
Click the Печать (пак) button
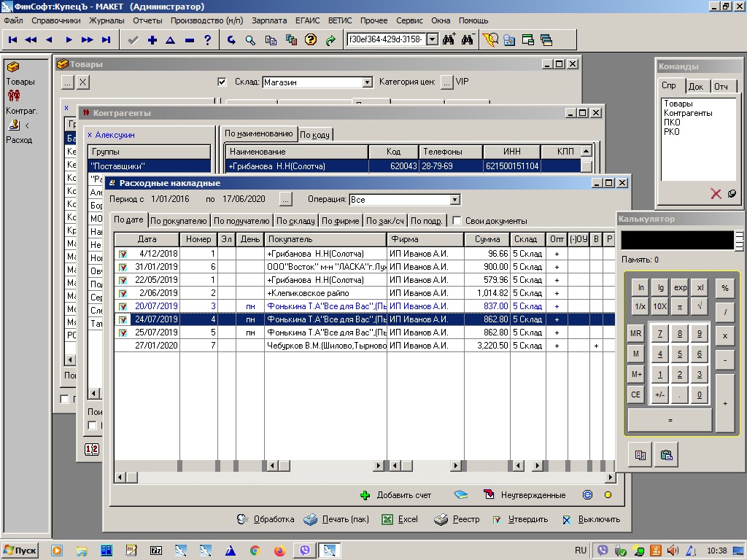[336, 520]
